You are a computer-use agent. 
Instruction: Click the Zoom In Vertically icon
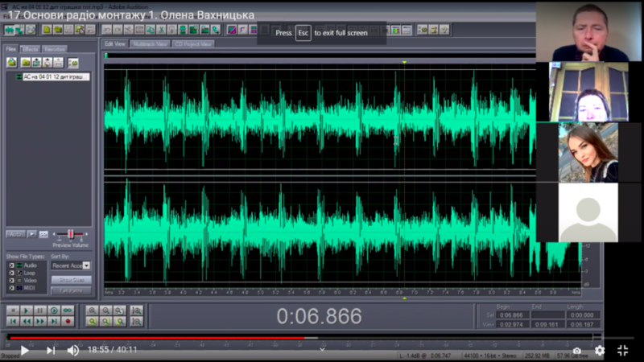[136, 311]
